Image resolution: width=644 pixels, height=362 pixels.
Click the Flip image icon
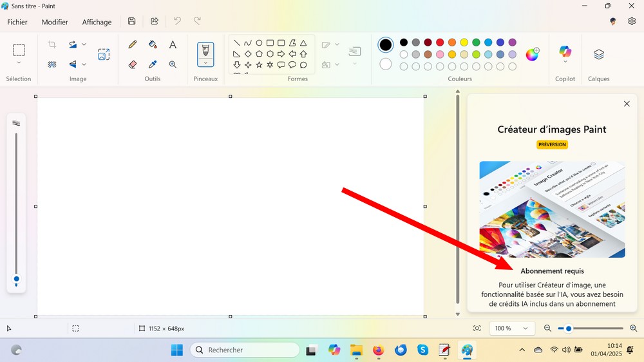point(73,64)
